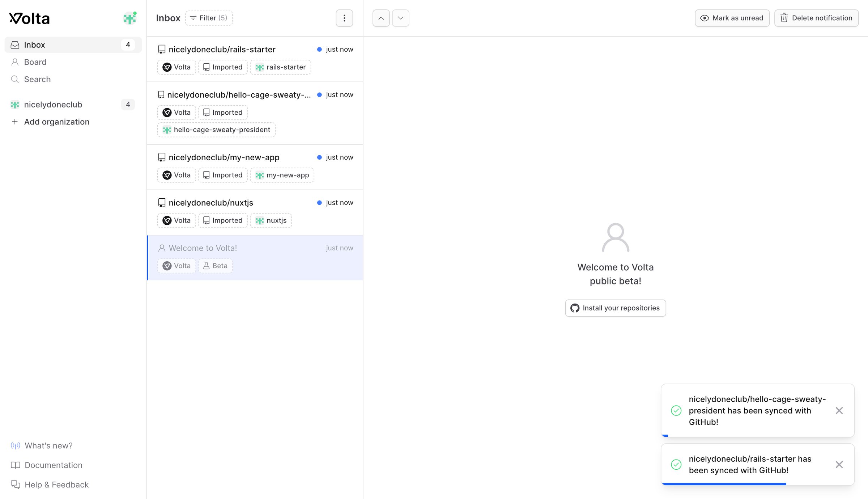868x499 pixels.
Task: Click Install your repositories button
Action: (616, 308)
